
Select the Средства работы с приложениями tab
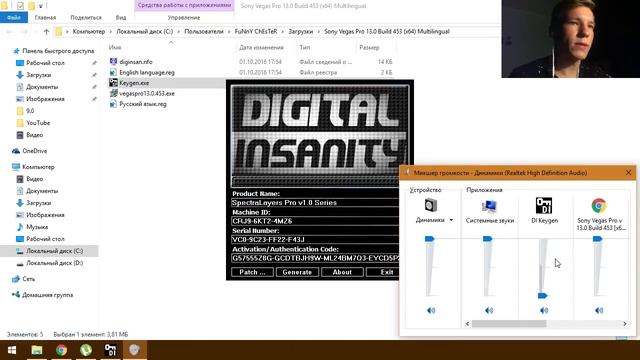coord(184,5)
